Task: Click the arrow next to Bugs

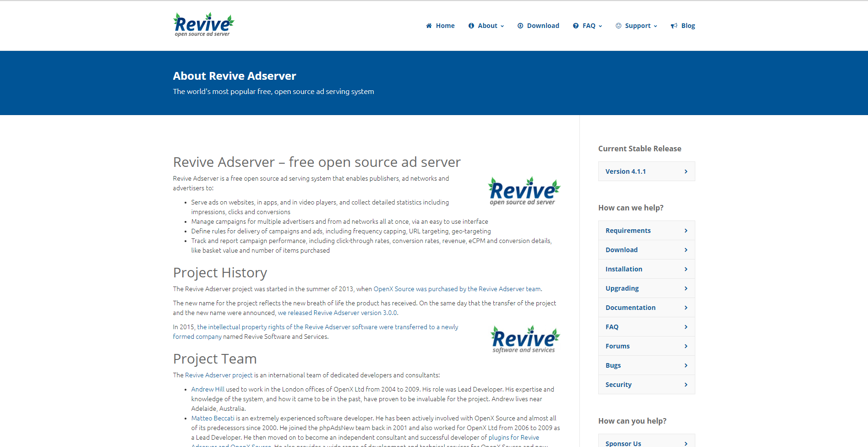Action: 686,365
